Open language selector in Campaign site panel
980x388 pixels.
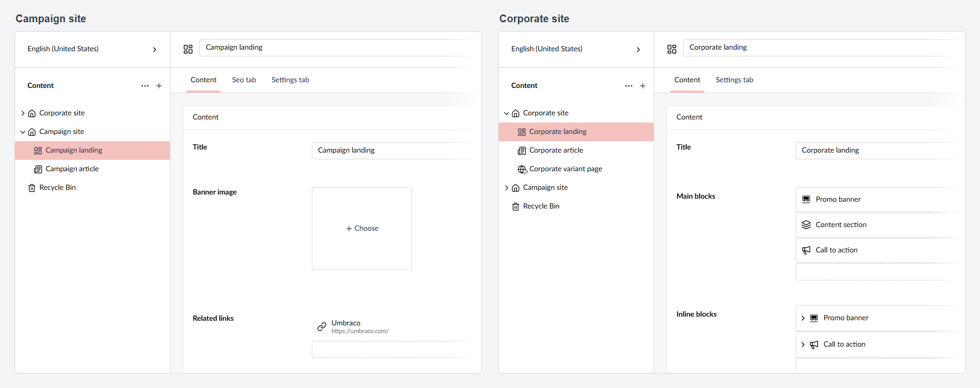point(92,49)
